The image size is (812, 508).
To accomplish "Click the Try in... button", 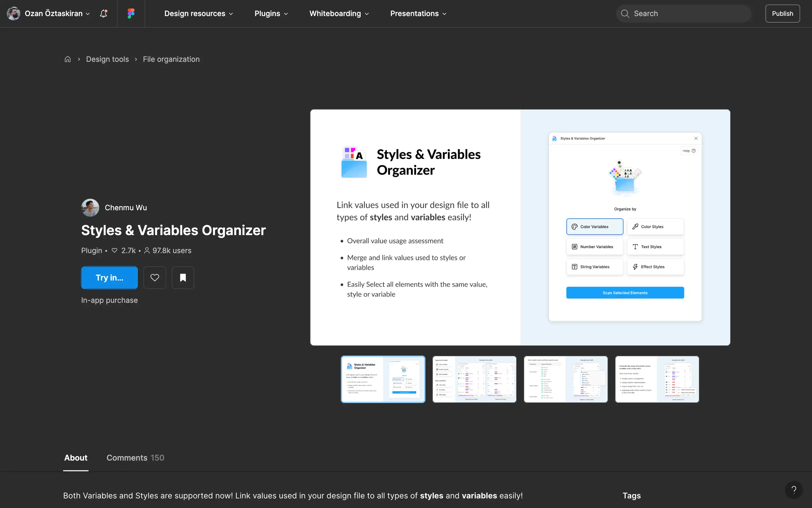I will click(109, 277).
